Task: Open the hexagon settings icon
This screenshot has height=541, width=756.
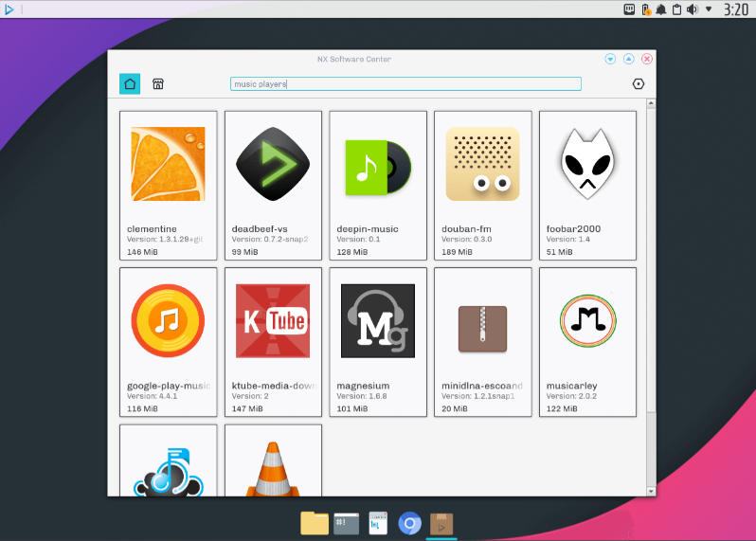Action: 638,84
